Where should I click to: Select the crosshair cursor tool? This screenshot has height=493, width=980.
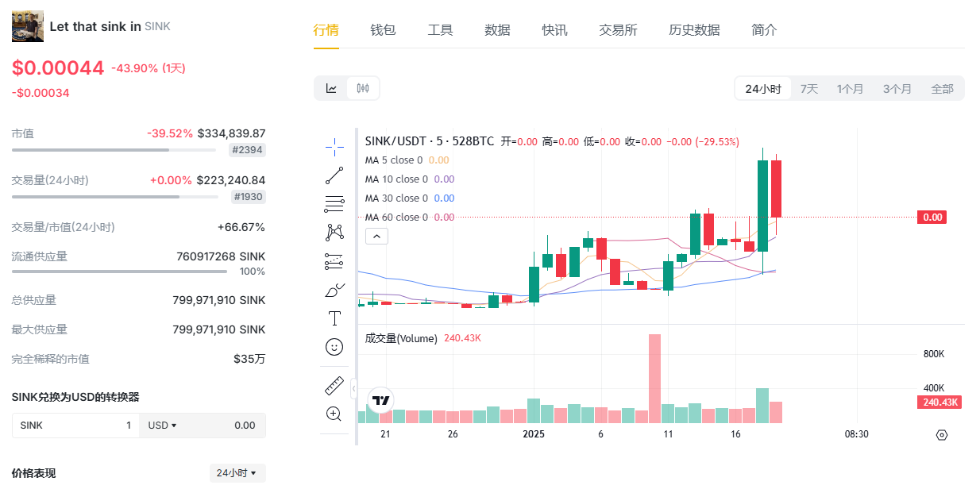[334, 146]
